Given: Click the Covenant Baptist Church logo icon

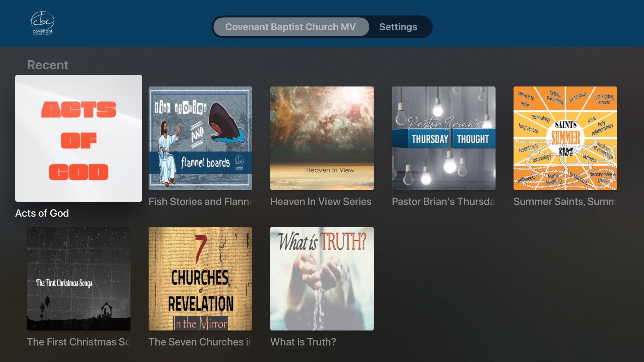Looking at the screenshot, I should tap(42, 23).
